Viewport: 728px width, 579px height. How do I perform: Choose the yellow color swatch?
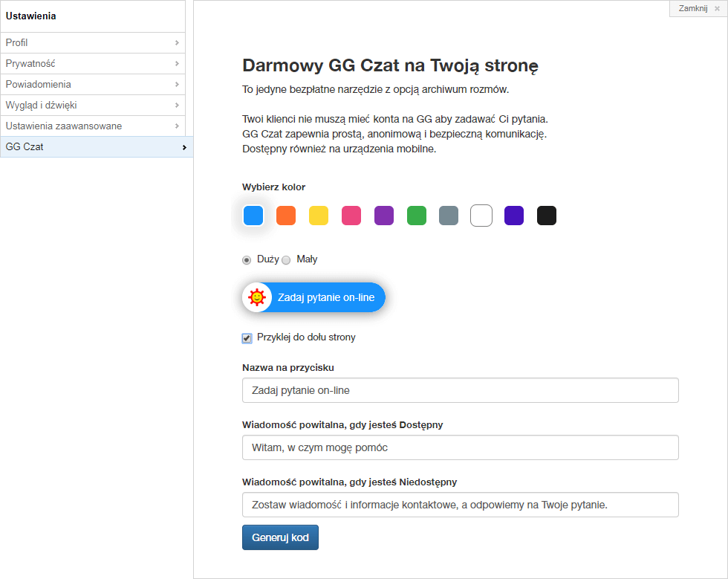[x=319, y=216]
